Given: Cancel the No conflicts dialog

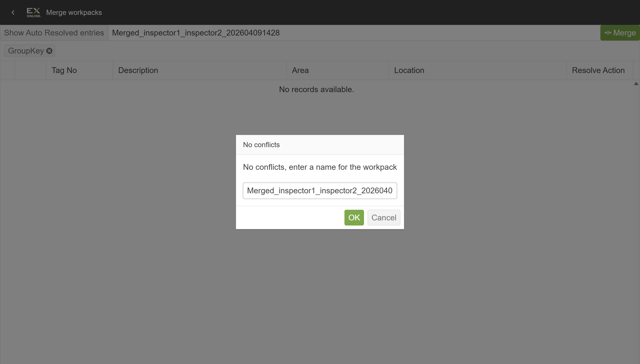Looking at the screenshot, I should tap(384, 218).
